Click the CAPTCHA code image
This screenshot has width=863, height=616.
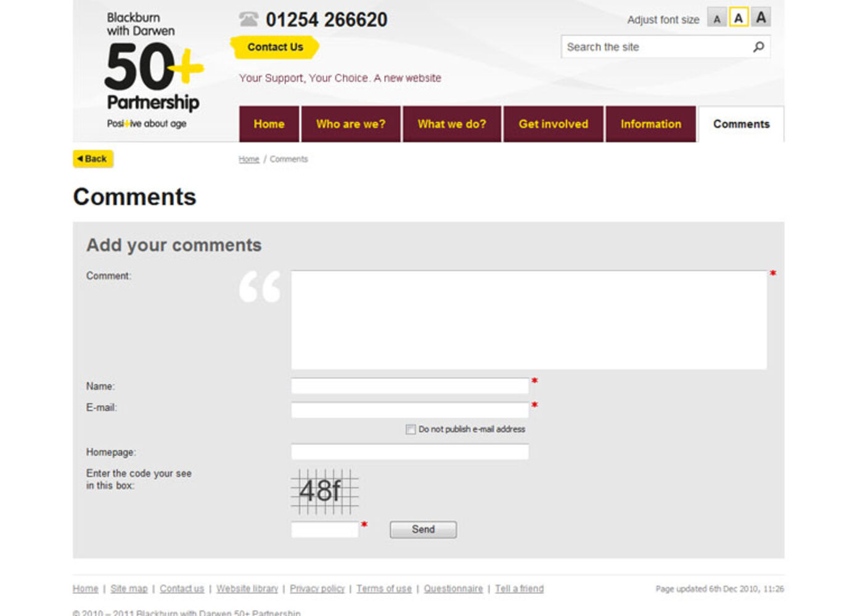[x=324, y=492]
